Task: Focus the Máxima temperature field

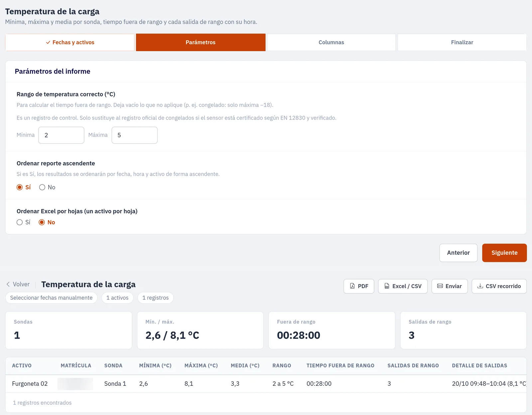Action: click(x=134, y=135)
